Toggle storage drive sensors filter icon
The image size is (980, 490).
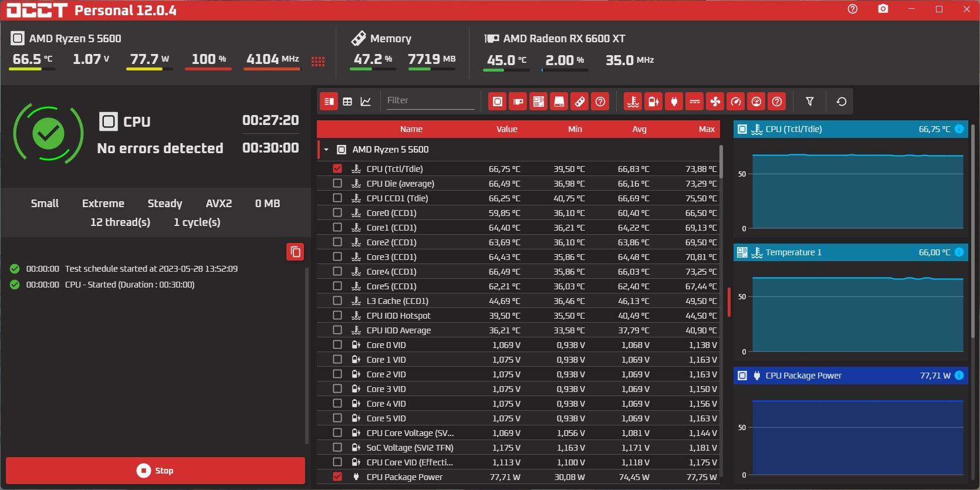pos(559,102)
